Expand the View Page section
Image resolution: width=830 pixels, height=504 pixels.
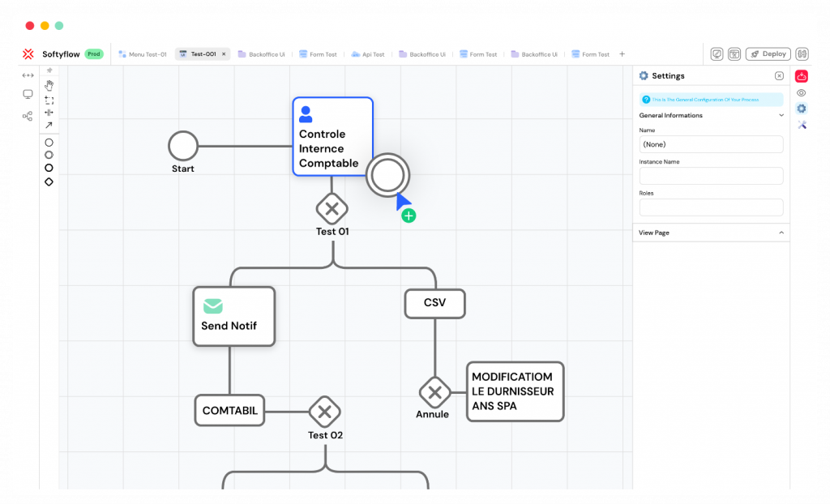click(x=781, y=233)
